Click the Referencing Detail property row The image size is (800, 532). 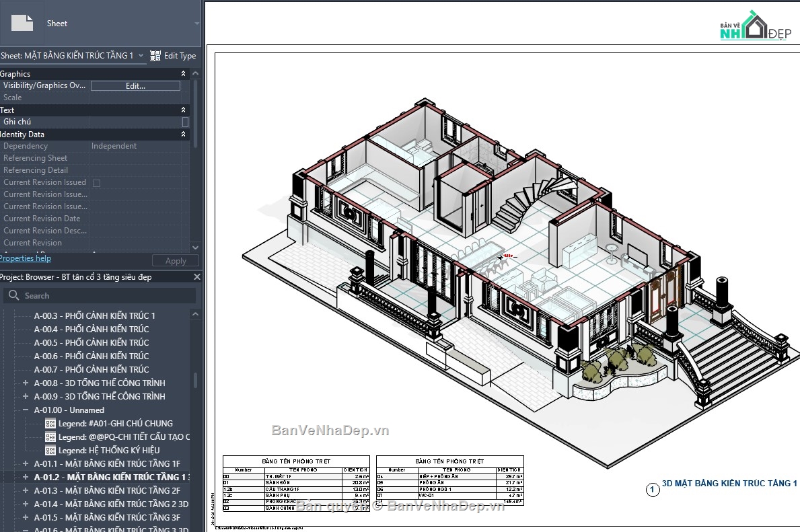[95, 170]
